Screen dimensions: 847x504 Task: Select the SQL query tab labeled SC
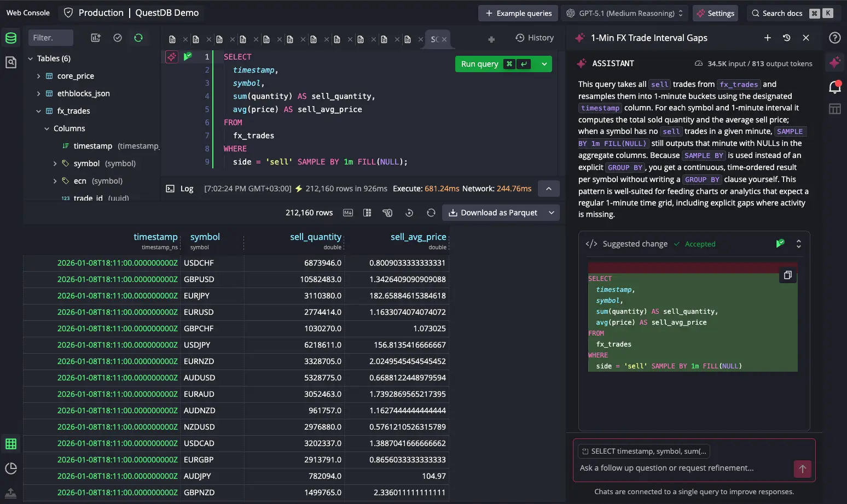tap(436, 39)
